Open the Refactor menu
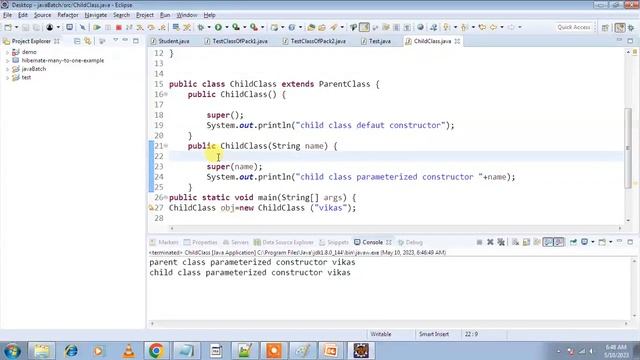The width and height of the screenshot is (640, 360). [x=68, y=15]
